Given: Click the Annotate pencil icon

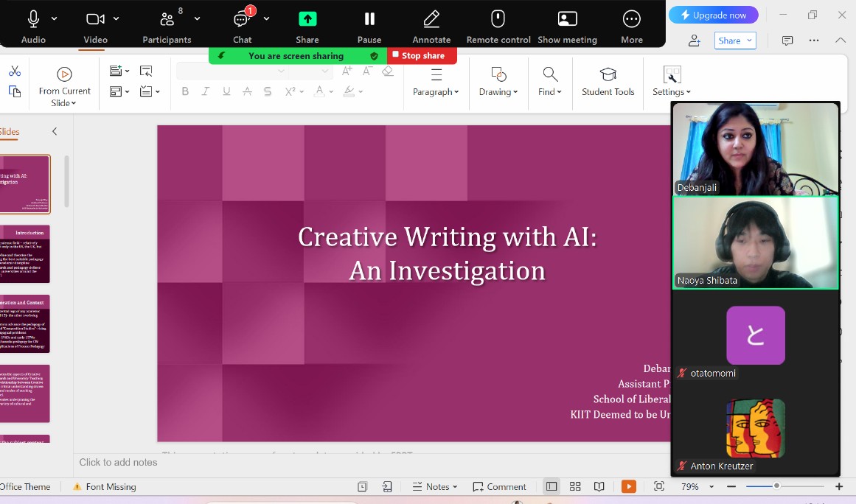Looking at the screenshot, I should (x=431, y=19).
